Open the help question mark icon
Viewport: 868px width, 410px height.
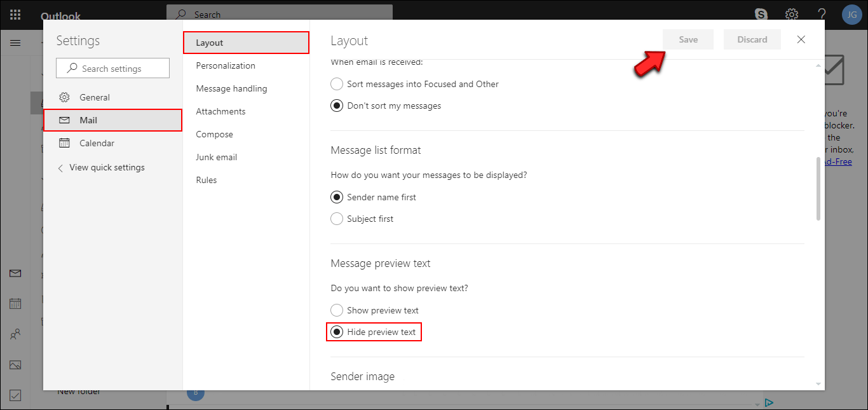[822, 15]
